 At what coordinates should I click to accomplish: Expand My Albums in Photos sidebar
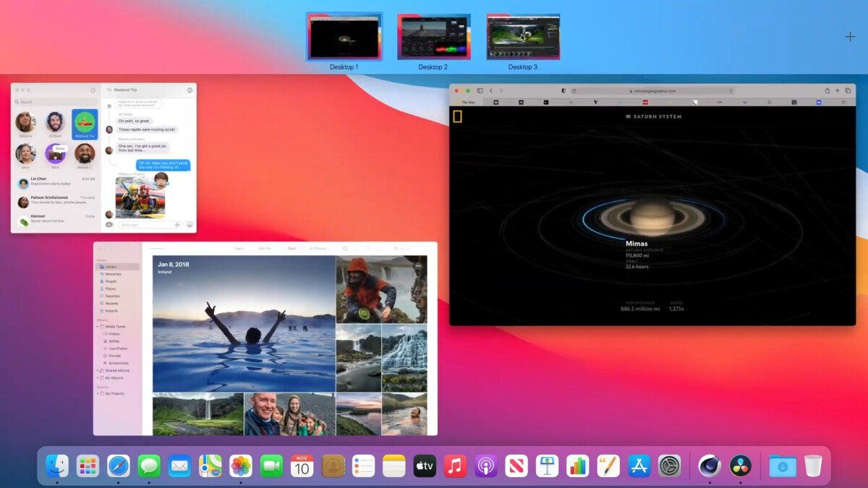point(98,378)
